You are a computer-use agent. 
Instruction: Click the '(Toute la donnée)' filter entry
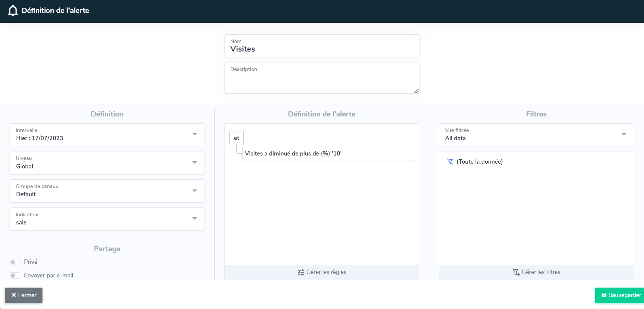click(480, 162)
